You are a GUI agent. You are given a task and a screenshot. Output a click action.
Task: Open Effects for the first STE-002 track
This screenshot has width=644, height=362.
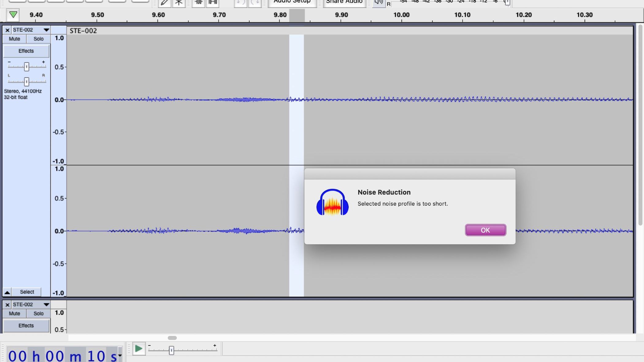click(26, 51)
